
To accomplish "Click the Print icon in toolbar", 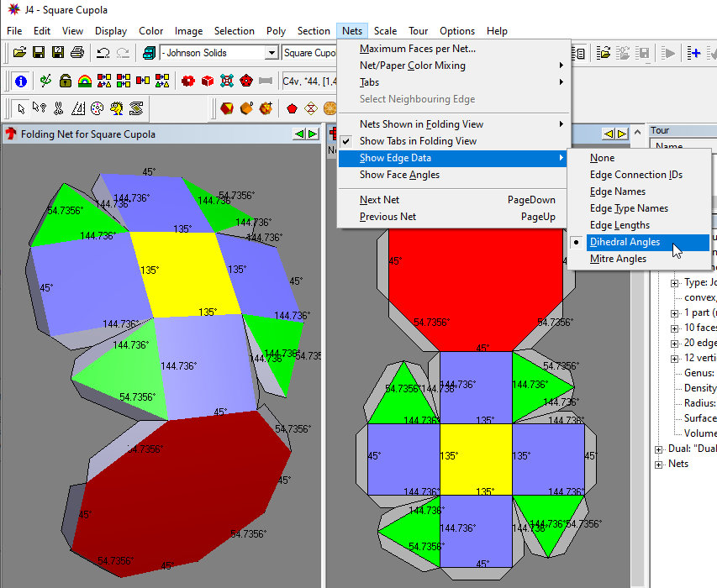I will pyautogui.click(x=77, y=53).
